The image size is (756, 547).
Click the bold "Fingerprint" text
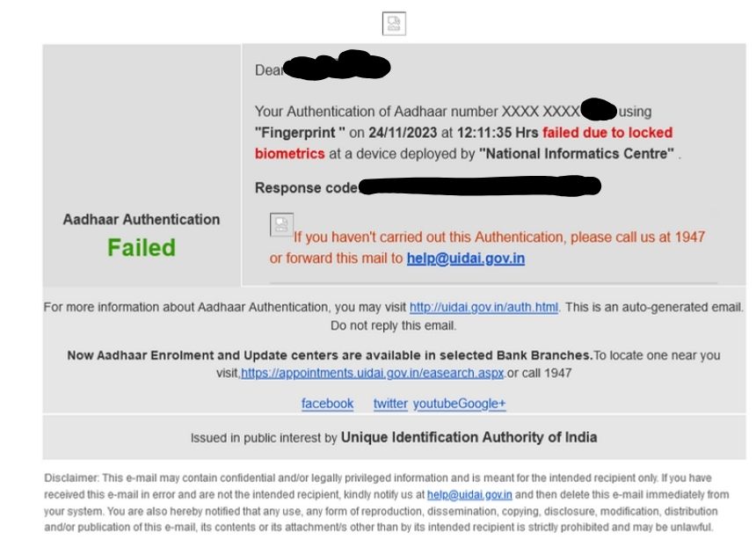click(300, 133)
